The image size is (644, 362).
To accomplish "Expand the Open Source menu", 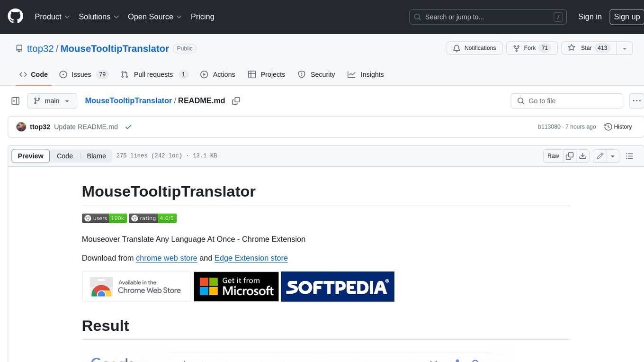I will click(x=155, y=17).
